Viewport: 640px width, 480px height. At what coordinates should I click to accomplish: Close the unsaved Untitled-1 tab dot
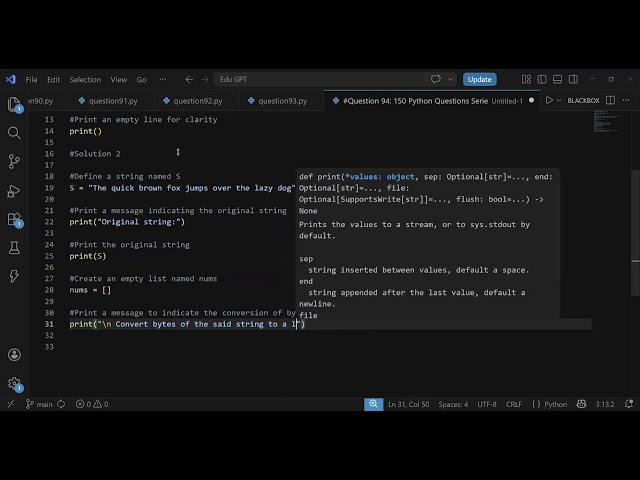[x=531, y=100]
